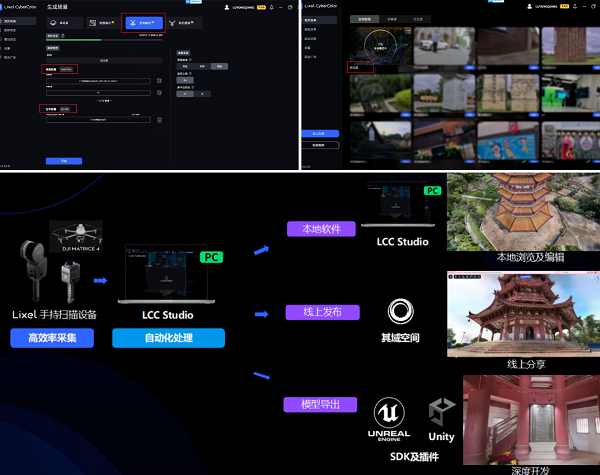The image size is (600, 475).
Task: Open the green-screen studio thumbnail
Action: pyautogui.click(x=571, y=93)
